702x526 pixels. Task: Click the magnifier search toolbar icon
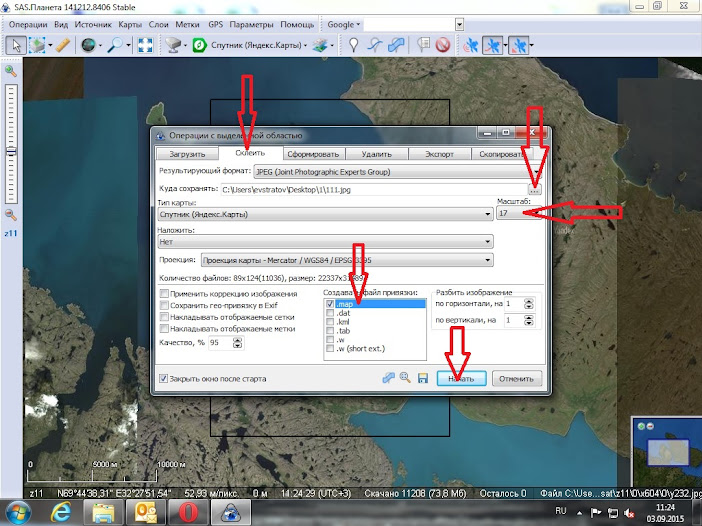point(116,45)
